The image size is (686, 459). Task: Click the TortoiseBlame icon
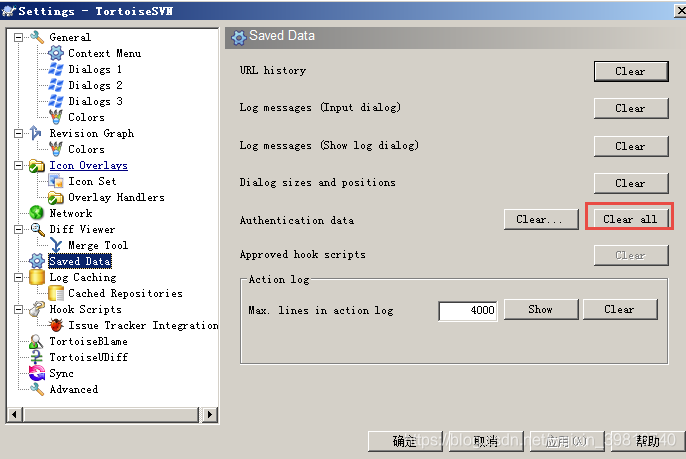(36, 341)
